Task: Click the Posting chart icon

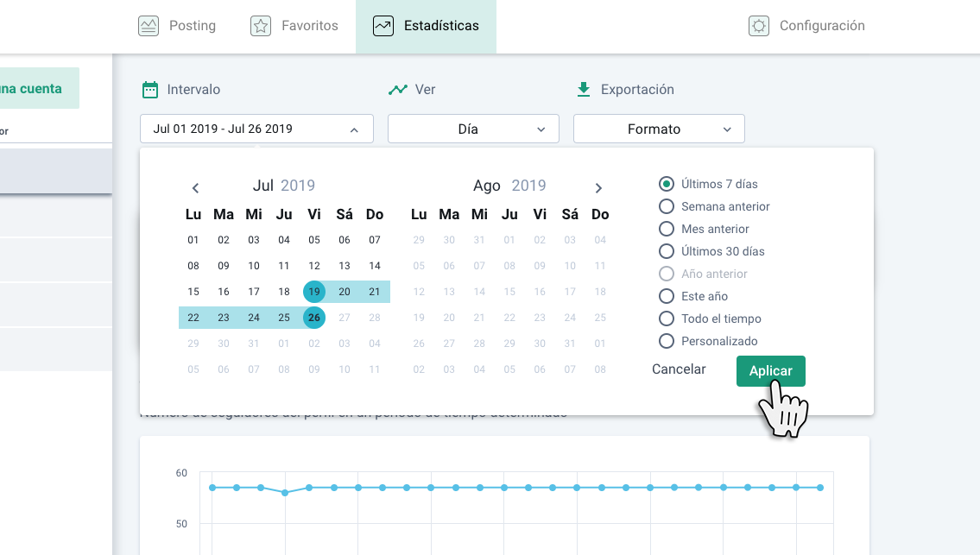Action: pos(149,26)
